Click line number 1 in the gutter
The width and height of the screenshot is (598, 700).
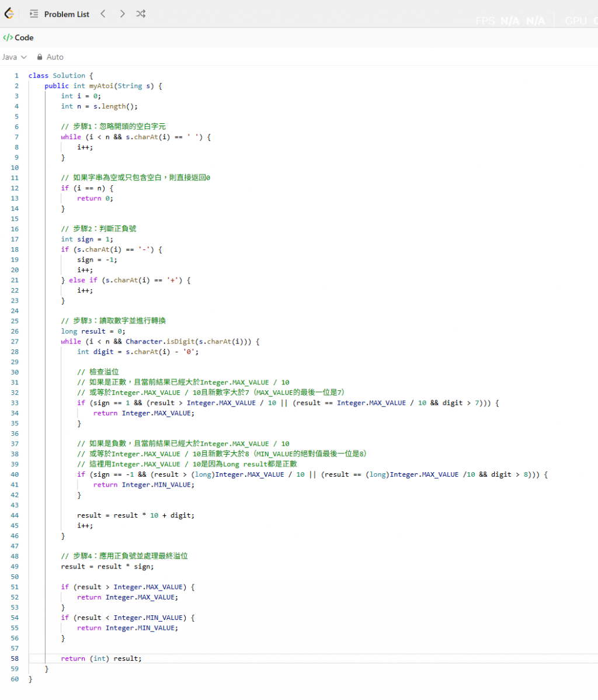(16, 75)
